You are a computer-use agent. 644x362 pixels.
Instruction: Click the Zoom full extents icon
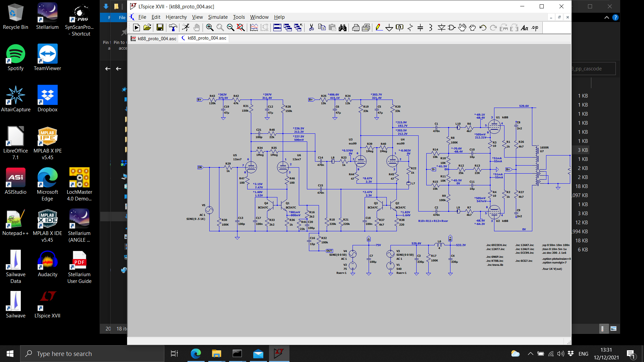coord(240,28)
